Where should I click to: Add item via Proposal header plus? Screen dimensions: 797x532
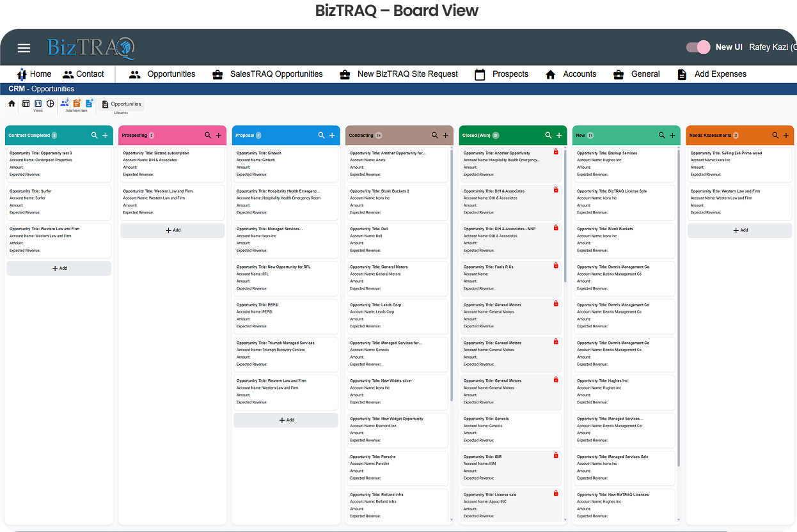click(x=333, y=136)
